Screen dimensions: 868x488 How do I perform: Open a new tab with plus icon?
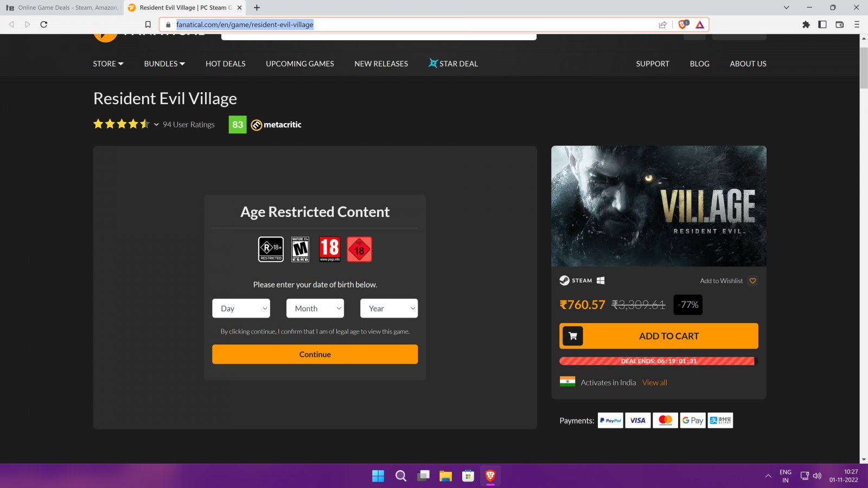(257, 8)
